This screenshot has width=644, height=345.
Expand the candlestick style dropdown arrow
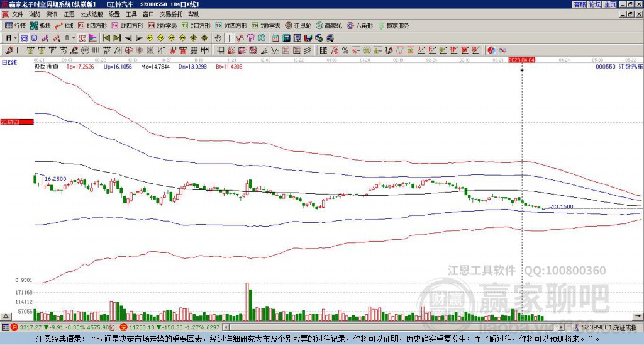coord(74,38)
